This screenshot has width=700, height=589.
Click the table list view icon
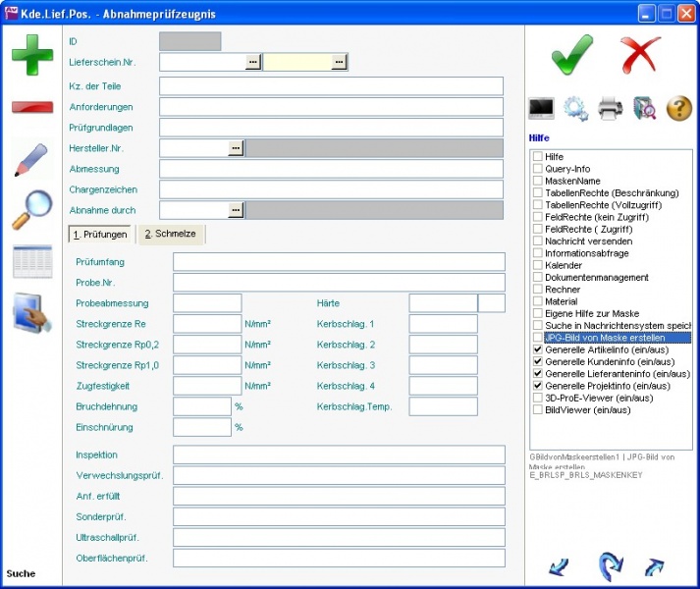(x=32, y=262)
